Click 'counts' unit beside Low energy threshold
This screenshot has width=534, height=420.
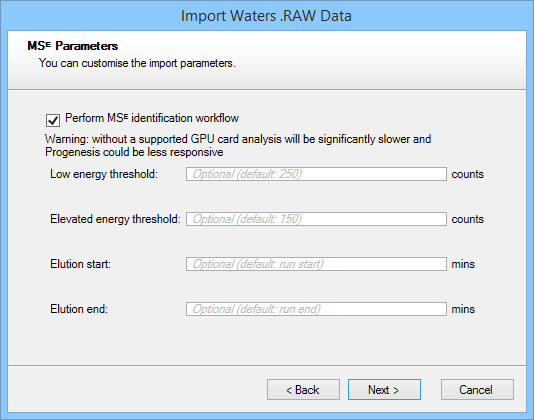click(468, 174)
